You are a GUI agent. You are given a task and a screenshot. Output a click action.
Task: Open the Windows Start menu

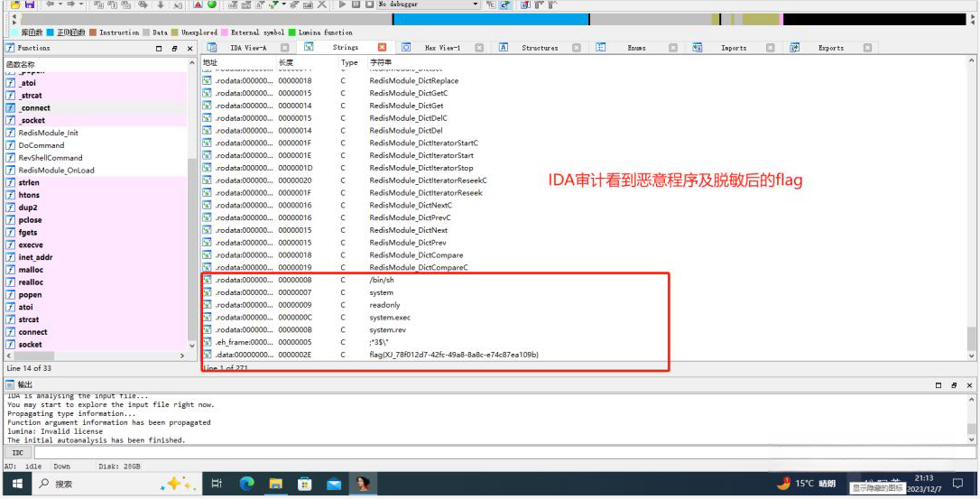pyautogui.click(x=17, y=484)
